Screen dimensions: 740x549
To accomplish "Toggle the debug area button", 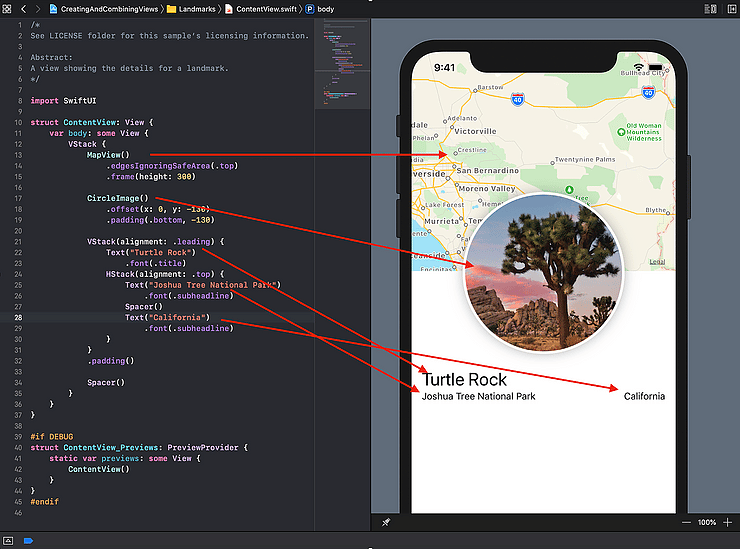I will (8, 540).
